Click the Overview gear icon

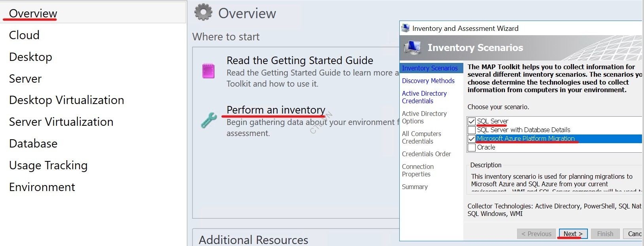point(204,12)
